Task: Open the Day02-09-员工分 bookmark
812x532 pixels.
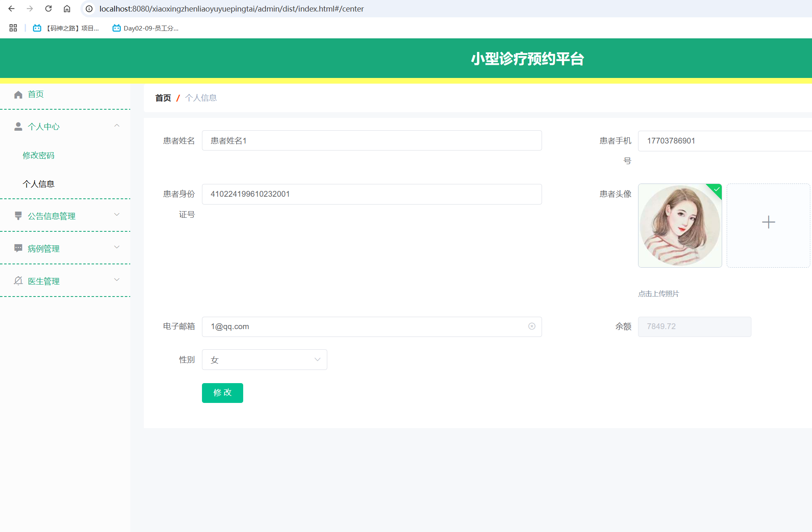Action: click(146, 28)
